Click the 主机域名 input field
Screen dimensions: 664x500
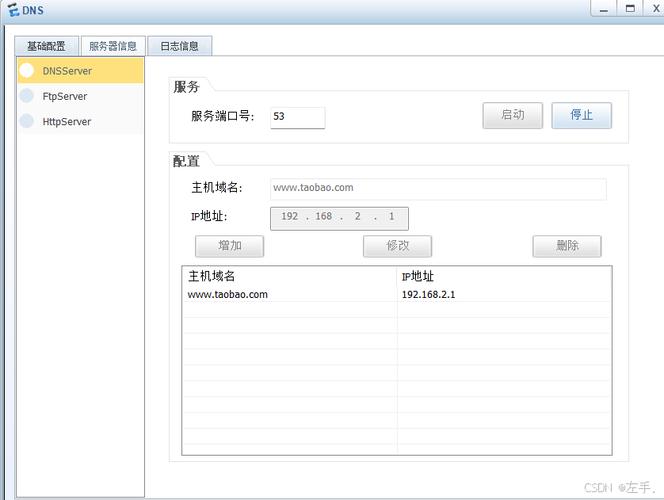tap(438, 188)
